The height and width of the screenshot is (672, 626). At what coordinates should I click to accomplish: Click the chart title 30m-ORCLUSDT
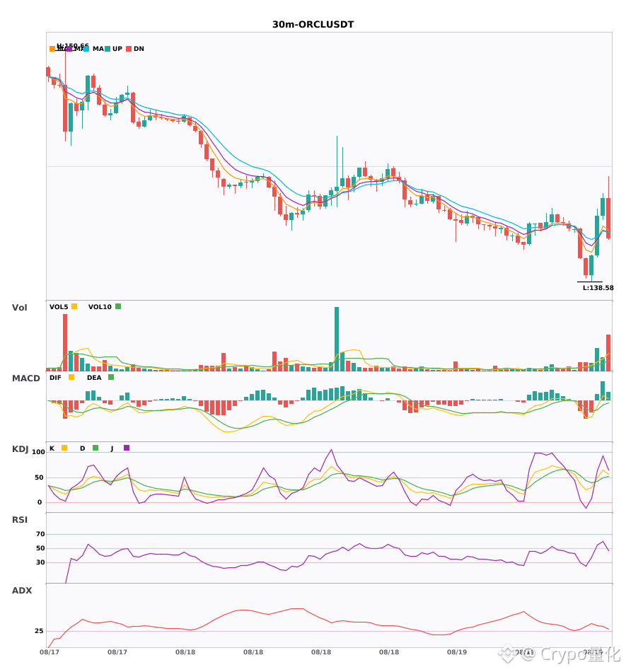tap(313, 25)
